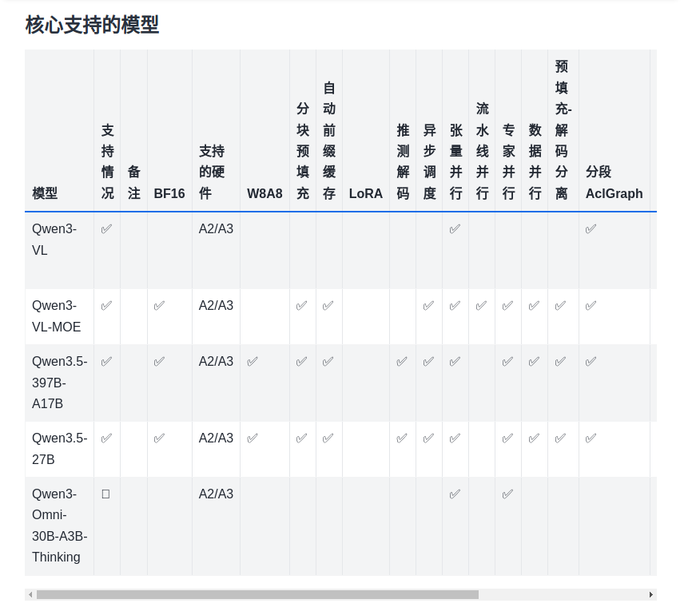Click the horizontal scrollbar thumb

[257, 594]
